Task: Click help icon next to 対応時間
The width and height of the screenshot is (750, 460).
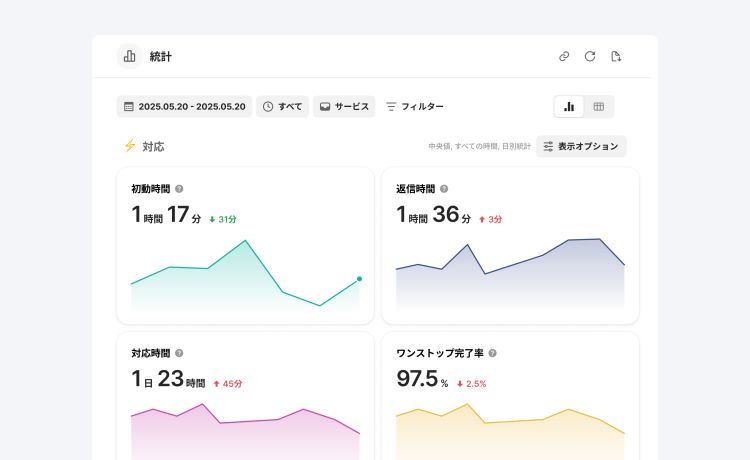Action: pyautogui.click(x=179, y=353)
